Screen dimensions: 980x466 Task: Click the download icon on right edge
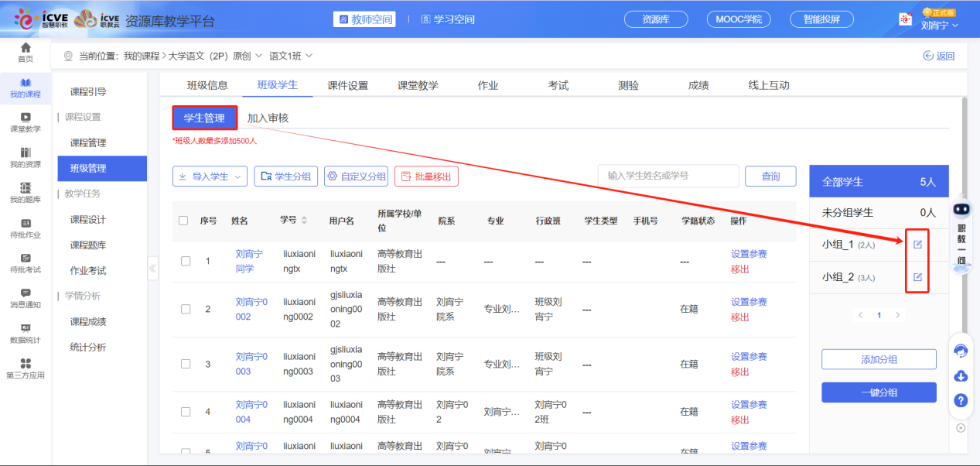961,376
